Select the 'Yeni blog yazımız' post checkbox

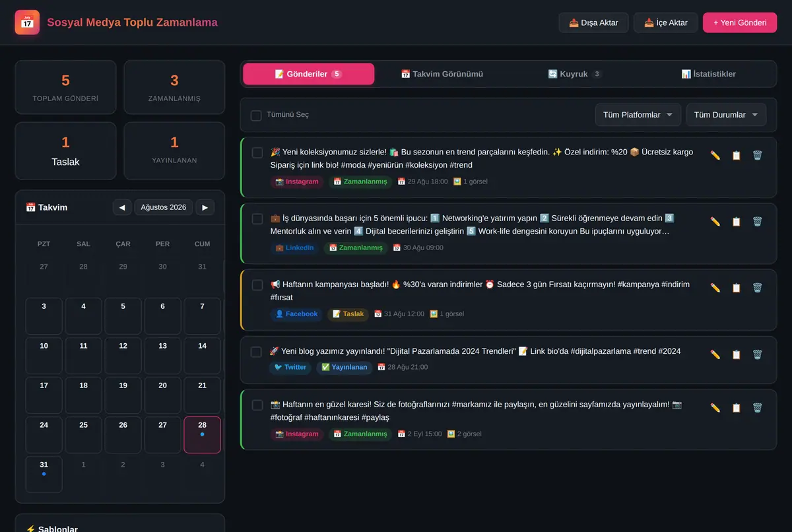[x=257, y=352]
